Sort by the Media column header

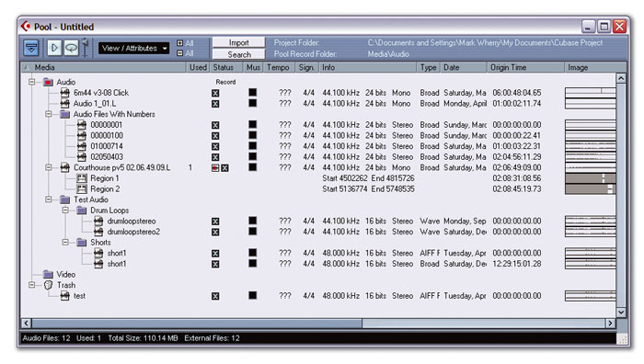[103, 67]
